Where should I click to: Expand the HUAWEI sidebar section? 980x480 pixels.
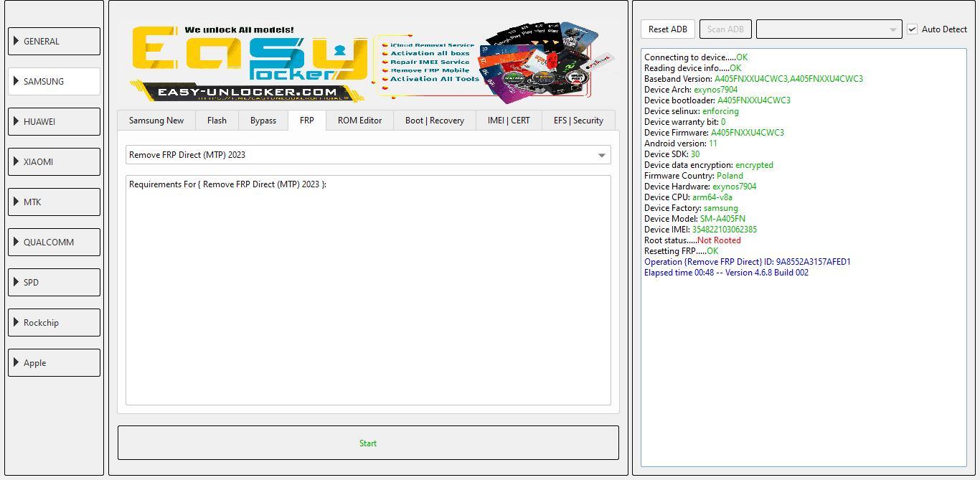54,121
